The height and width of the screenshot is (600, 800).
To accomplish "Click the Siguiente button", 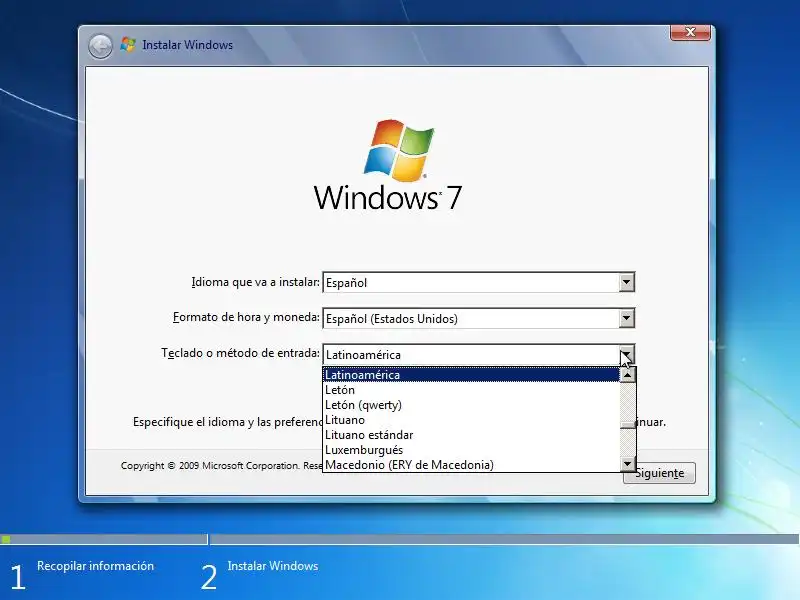I will 659,473.
